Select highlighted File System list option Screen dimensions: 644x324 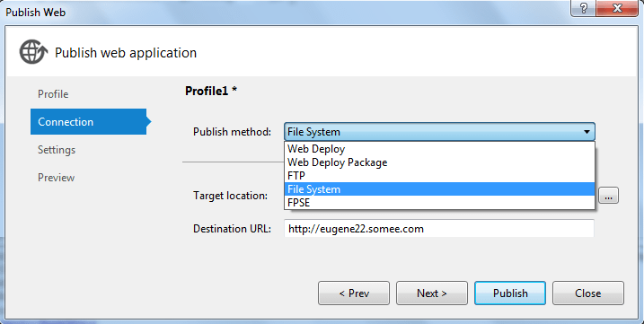click(439, 188)
